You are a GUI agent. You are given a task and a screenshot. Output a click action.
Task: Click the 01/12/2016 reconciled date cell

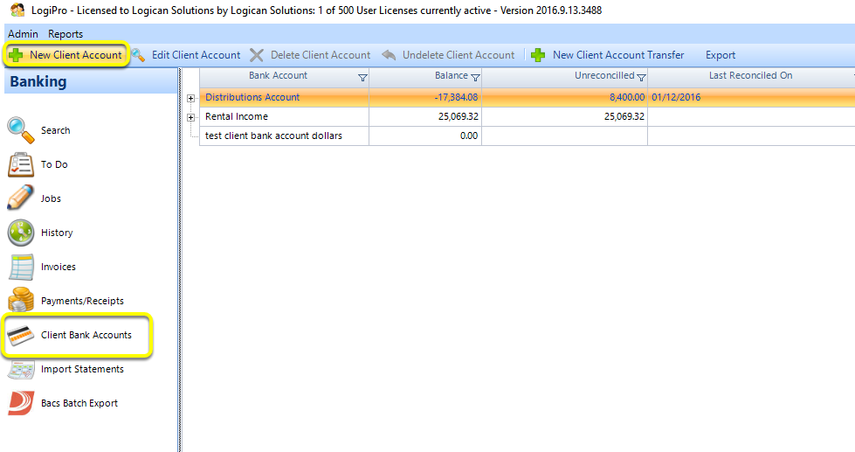751,98
